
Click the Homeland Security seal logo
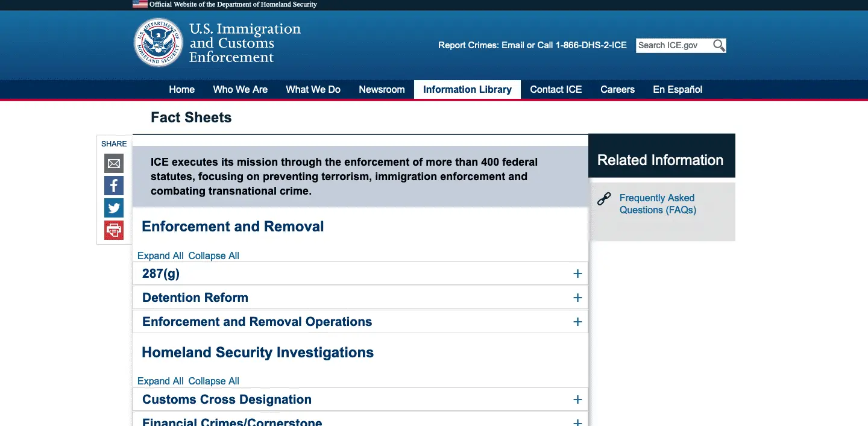point(158,42)
